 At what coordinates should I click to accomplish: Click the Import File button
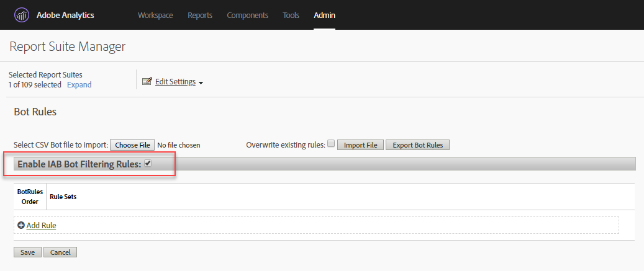361,144
